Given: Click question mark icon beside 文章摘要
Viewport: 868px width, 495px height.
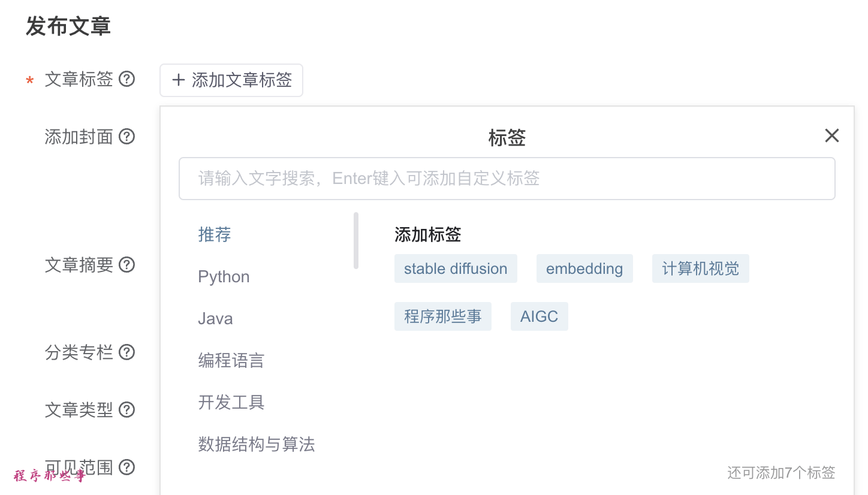Looking at the screenshot, I should pyautogui.click(x=126, y=264).
